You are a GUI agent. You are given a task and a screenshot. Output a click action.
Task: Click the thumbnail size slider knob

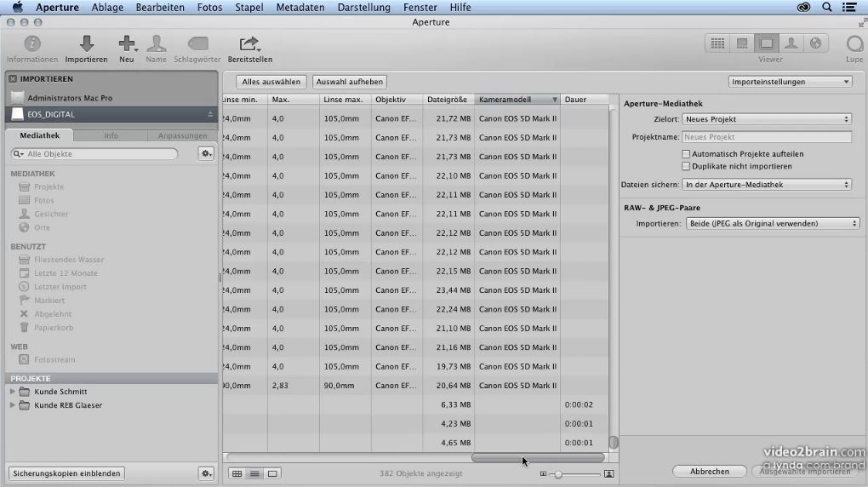pyautogui.click(x=558, y=474)
